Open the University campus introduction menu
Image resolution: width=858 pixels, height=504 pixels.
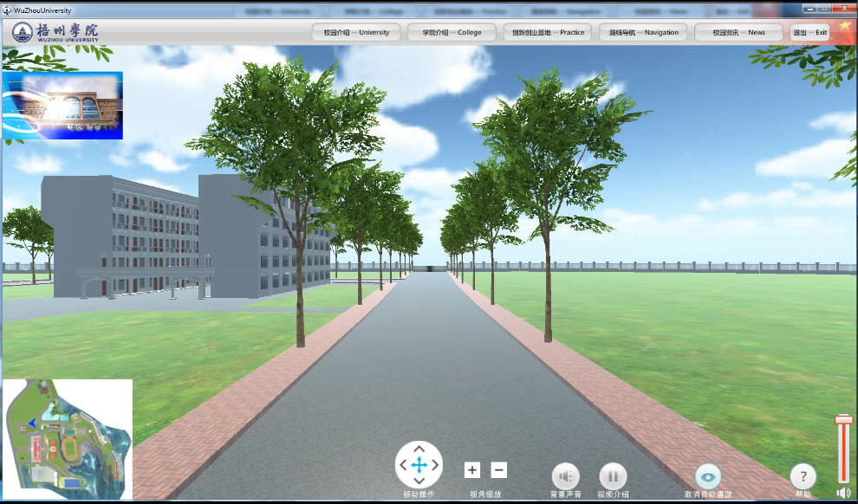356,32
